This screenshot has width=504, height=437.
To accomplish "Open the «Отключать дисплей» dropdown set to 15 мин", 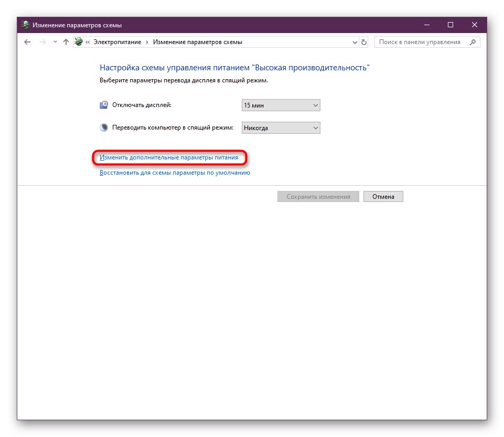I will (x=281, y=105).
